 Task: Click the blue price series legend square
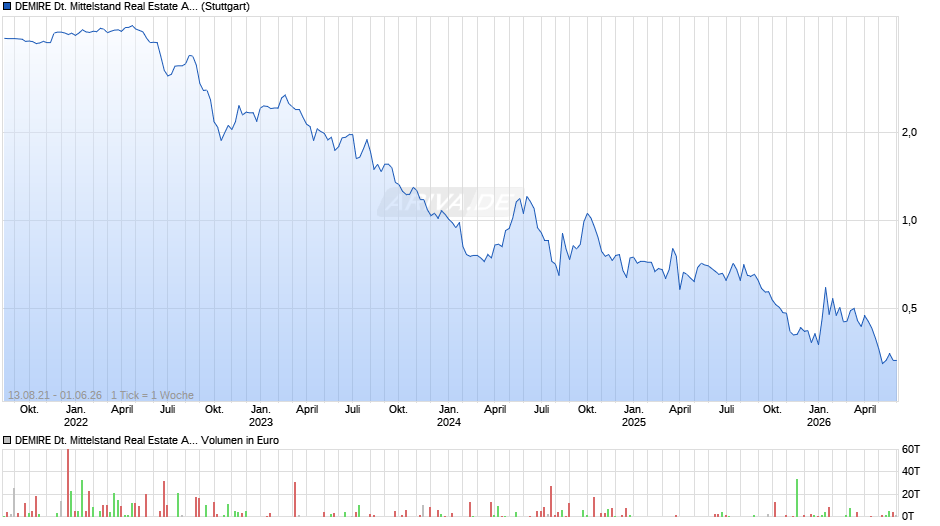coord(7,7)
